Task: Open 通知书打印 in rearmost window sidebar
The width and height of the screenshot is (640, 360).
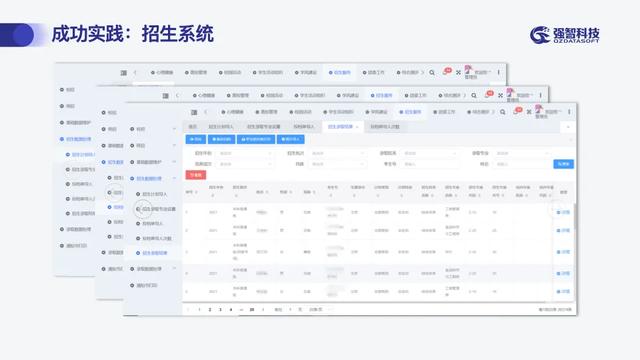Action: 76,246
